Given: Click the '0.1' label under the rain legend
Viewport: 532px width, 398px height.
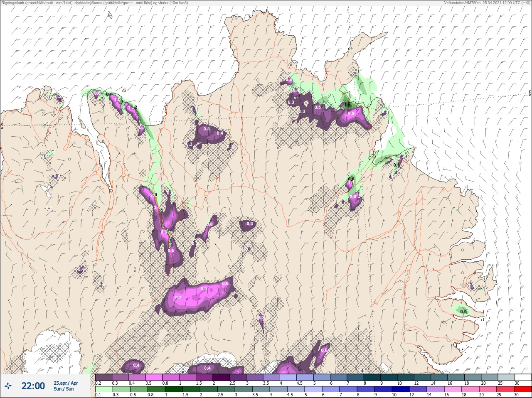Looking at the screenshot, I should pos(98,395).
